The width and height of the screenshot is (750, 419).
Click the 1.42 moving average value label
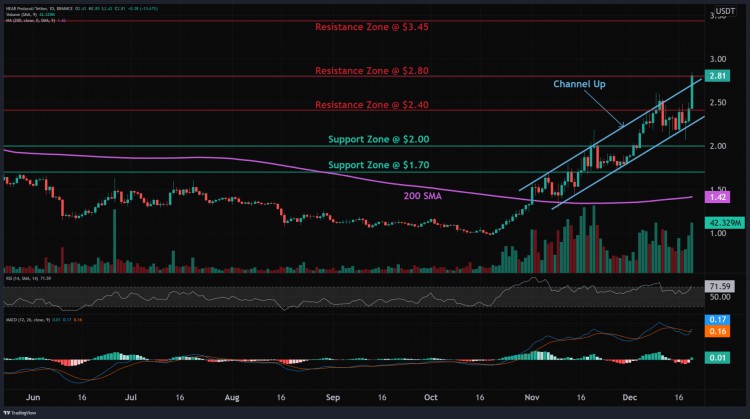tap(717, 197)
